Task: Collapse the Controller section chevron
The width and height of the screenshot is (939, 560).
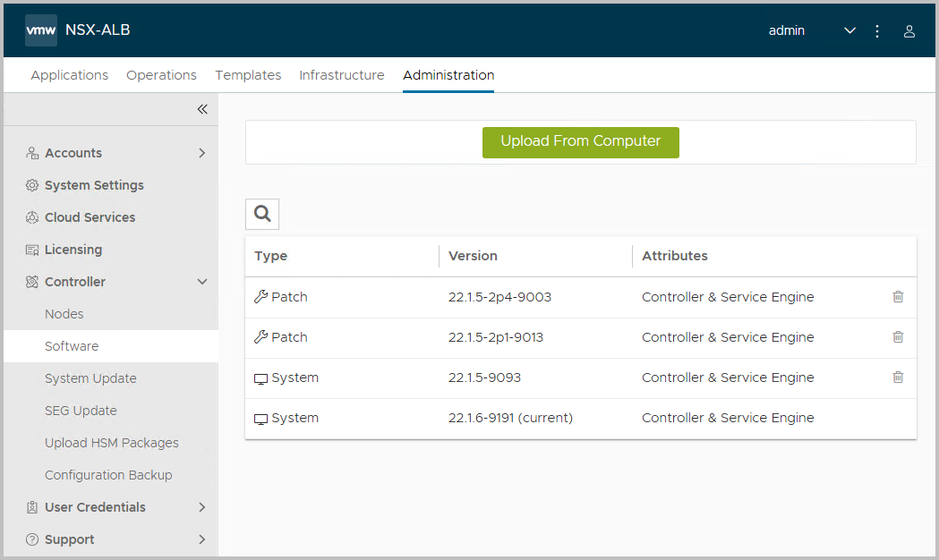Action: tap(202, 282)
